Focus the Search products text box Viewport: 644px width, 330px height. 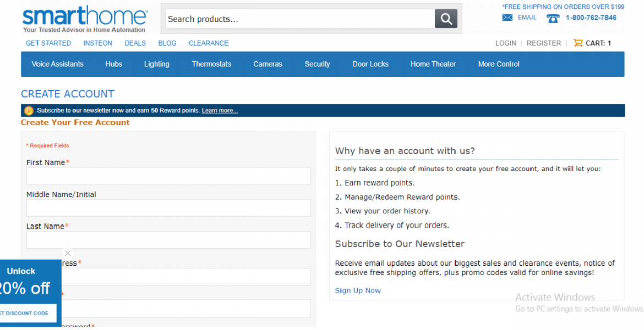[299, 19]
